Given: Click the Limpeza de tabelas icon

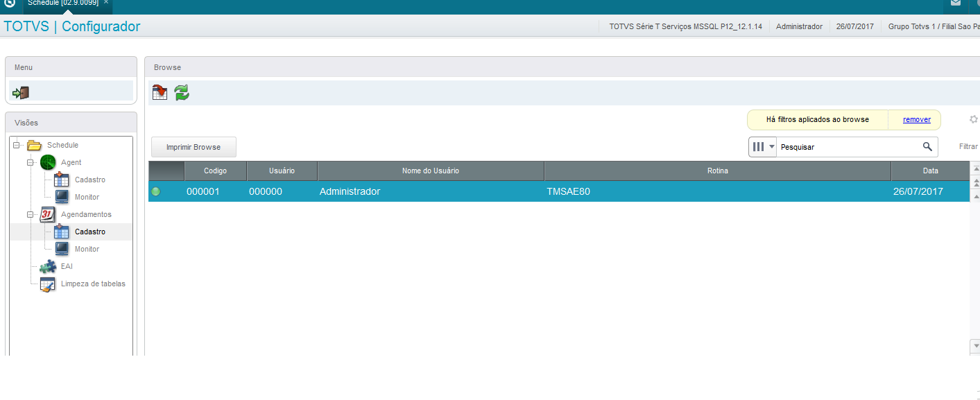Looking at the screenshot, I should coord(48,284).
